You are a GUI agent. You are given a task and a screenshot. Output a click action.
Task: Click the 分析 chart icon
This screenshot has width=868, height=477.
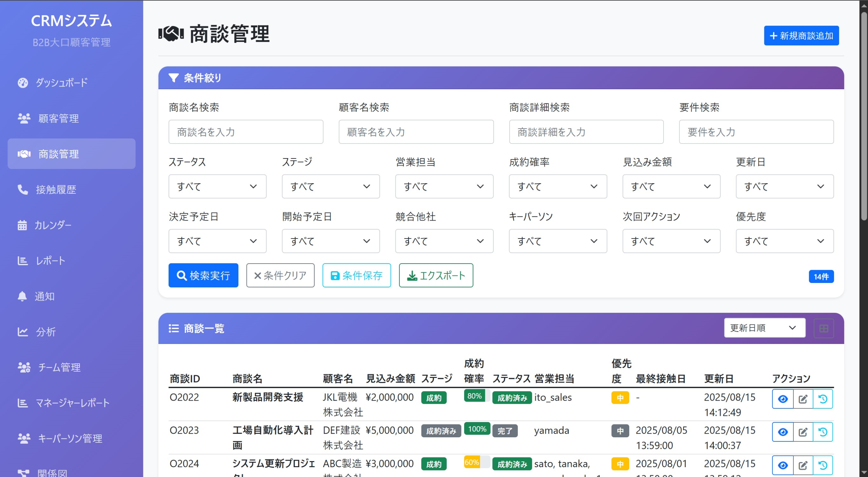tap(22, 332)
